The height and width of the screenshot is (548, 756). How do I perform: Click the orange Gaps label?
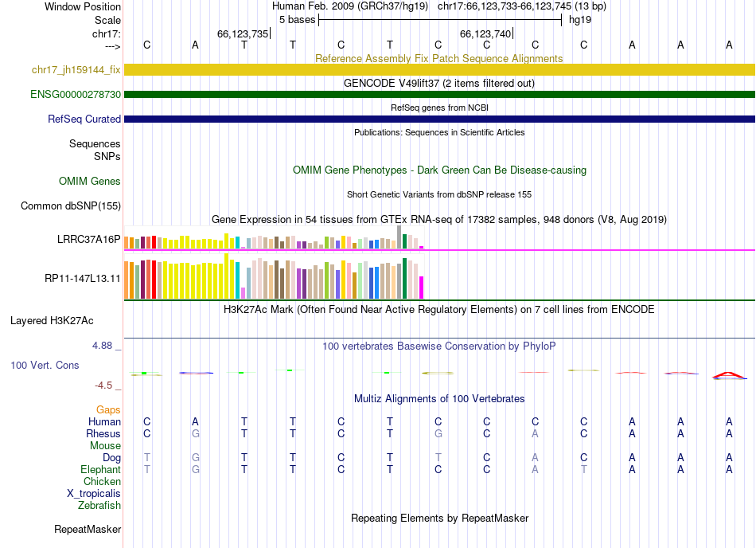108,409
